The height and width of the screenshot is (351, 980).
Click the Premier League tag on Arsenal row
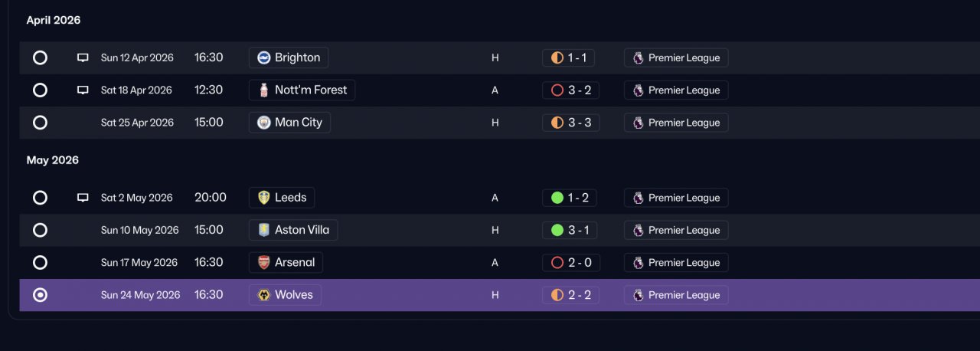pos(676,262)
